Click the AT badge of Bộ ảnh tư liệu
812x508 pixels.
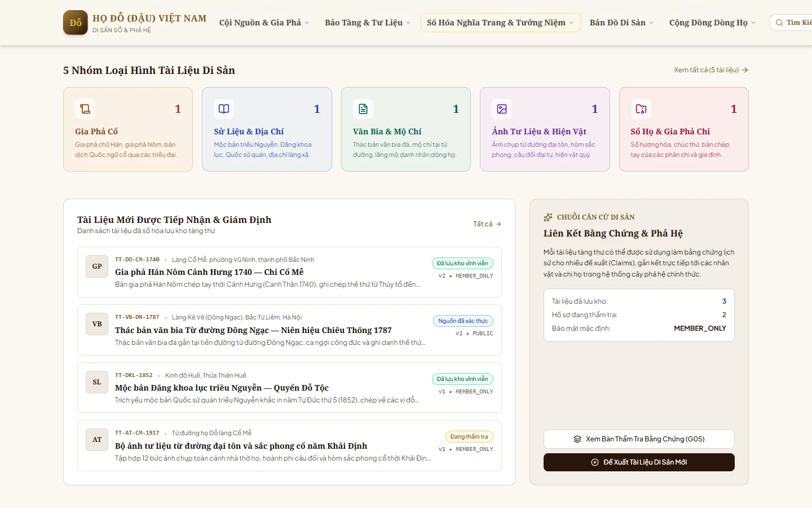pyautogui.click(x=97, y=440)
